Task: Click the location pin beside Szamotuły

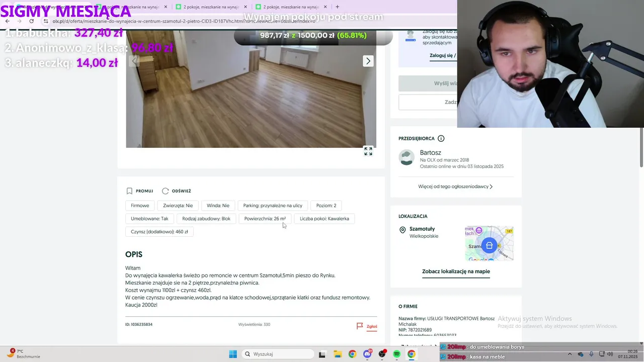Action: click(403, 230)
